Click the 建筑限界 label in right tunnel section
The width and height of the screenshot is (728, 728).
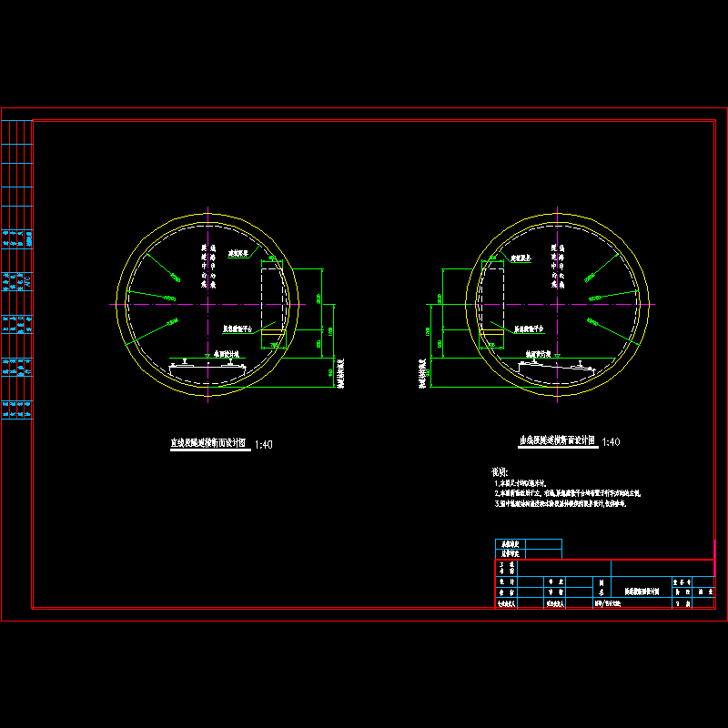pyautogui.click(x=521, y=259)
